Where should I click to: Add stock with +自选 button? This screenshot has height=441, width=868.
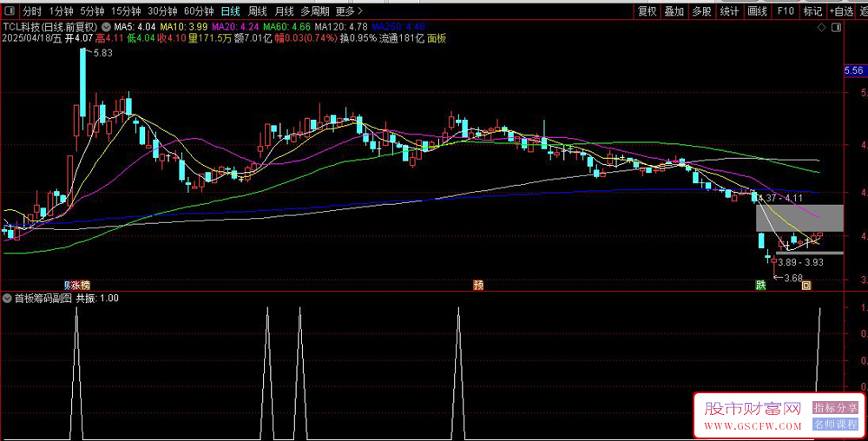(x=841, y=11)
